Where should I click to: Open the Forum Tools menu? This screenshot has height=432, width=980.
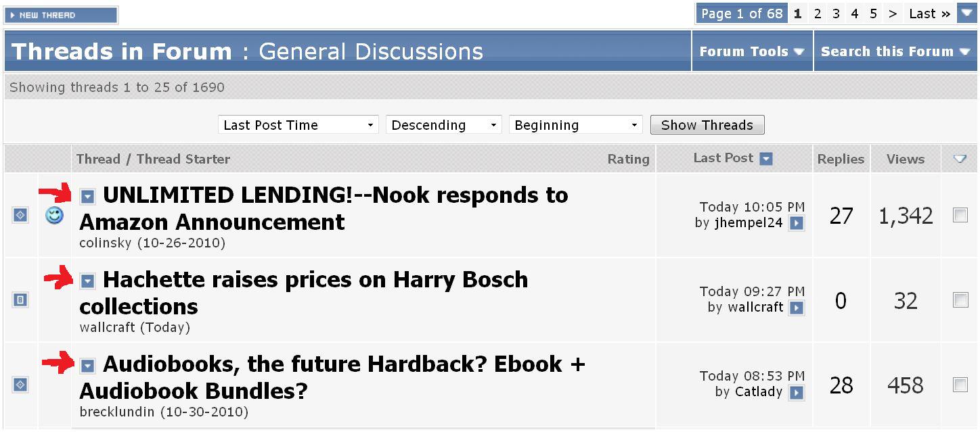pyautogui.click(x=751, y=51)
